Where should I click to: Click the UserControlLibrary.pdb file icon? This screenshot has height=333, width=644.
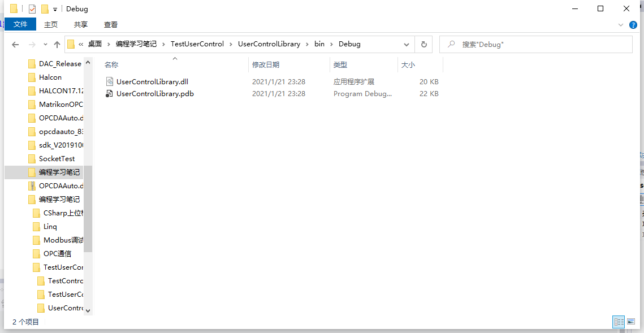coord(109,94)
